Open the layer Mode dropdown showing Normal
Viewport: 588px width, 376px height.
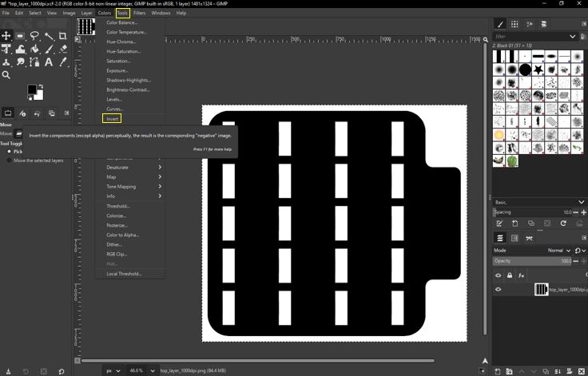pos(558,251)
